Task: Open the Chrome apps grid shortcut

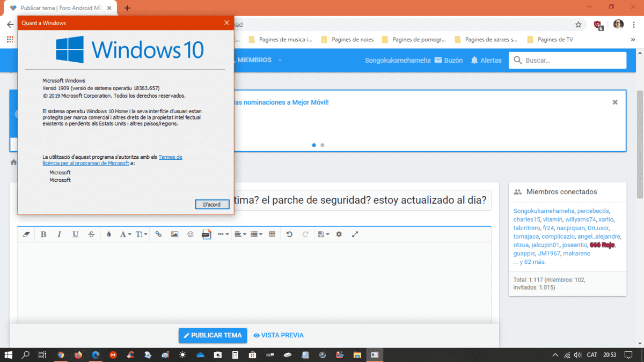Action: pyautogui.click(x=10, y=39)
